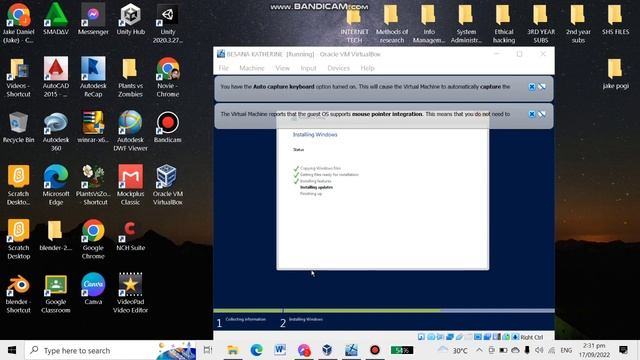
Task: Click the VirtualBox window title icon
Action: 221,54
